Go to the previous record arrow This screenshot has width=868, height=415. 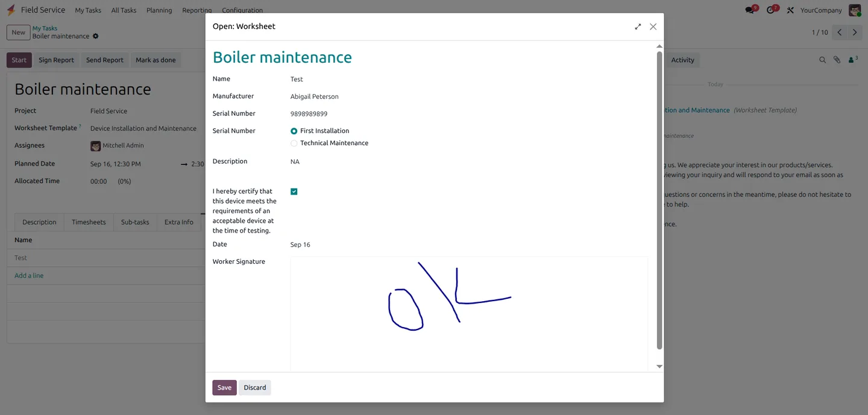pyautogui.click(x=840, y=33)
